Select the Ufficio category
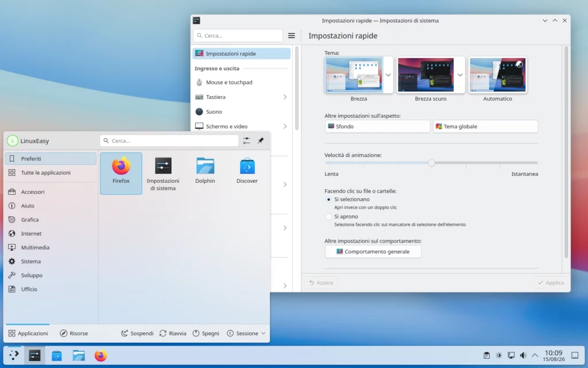Image resolution: width=588 pixels, height=368 pixels. coord(51,289)
